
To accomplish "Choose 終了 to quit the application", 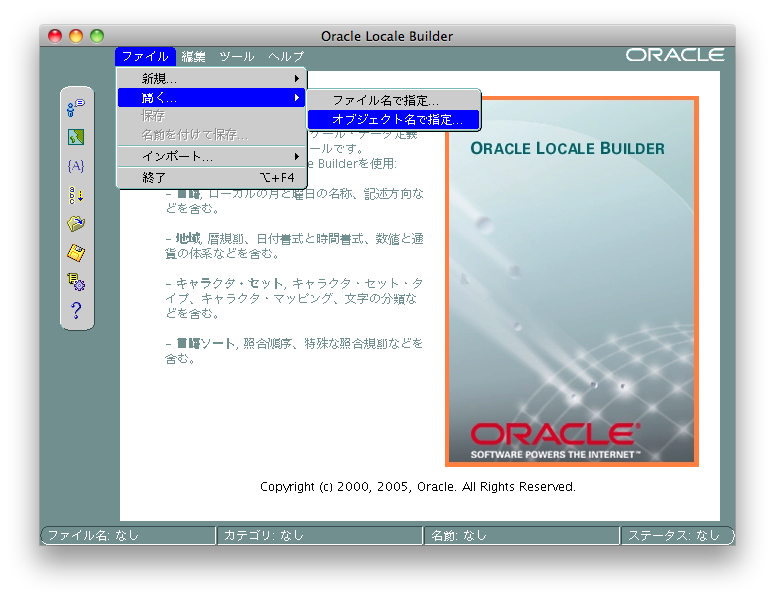I will tap(212, 177).
